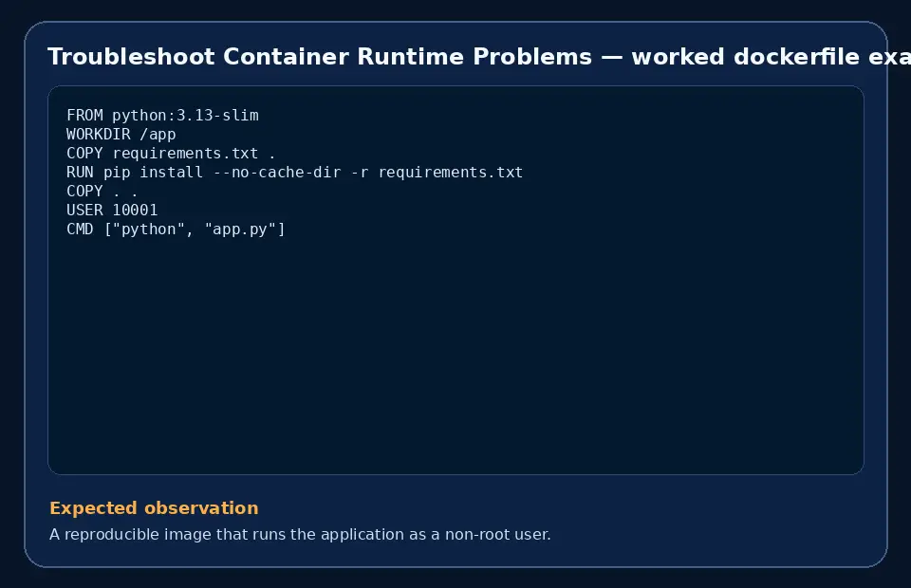Click the 'COPY requirements.txt .' line
Viewport: 911px width, 588px height.
[x=171, y=154]
